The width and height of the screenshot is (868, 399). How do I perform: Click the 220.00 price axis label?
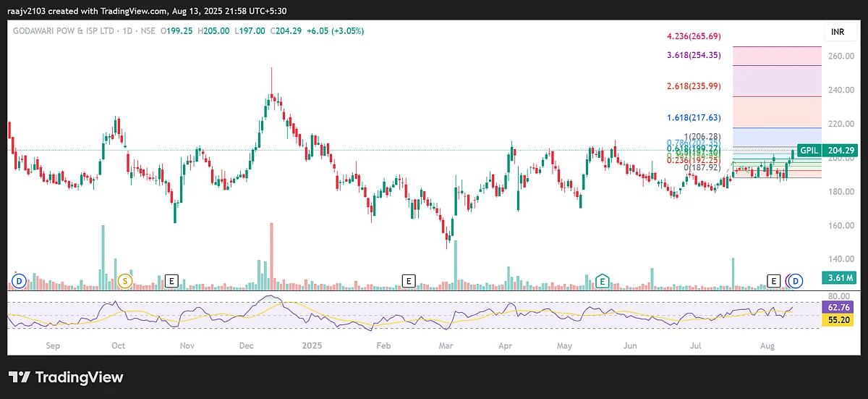pyautogui.click(x=841, y=124)
